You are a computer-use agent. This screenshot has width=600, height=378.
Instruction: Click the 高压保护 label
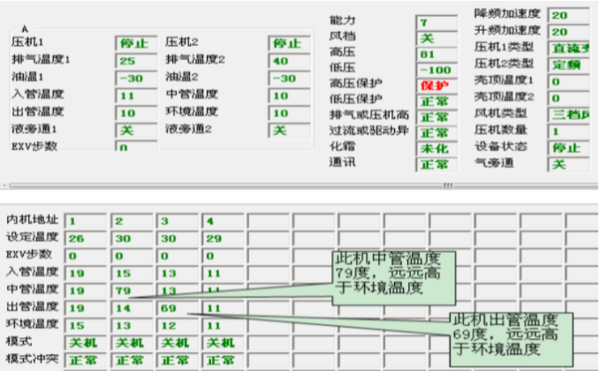(356, 83)
